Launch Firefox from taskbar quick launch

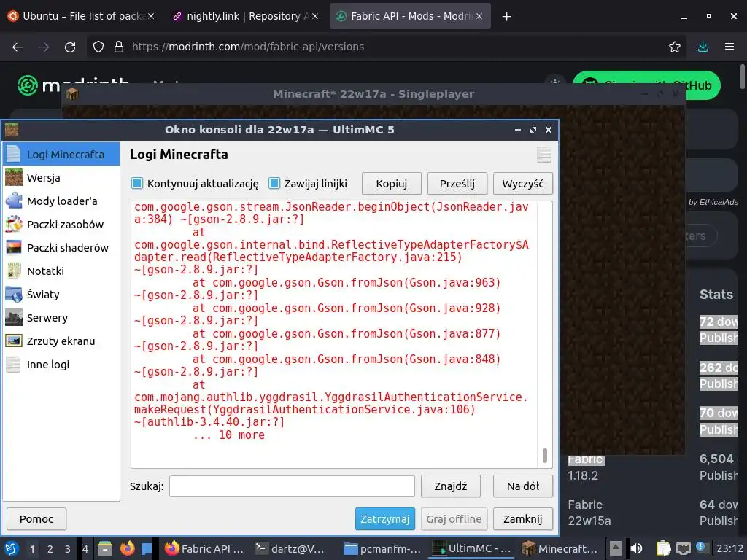[x=127, y=548]
